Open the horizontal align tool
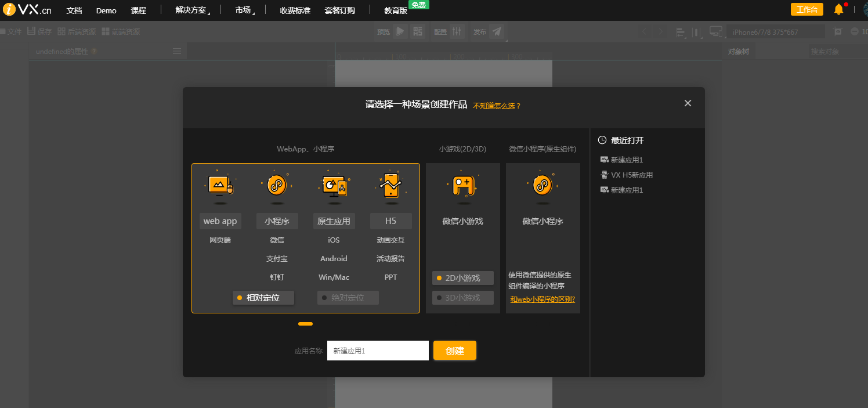This screenshot has height=408, width=868. coord(680,32)
